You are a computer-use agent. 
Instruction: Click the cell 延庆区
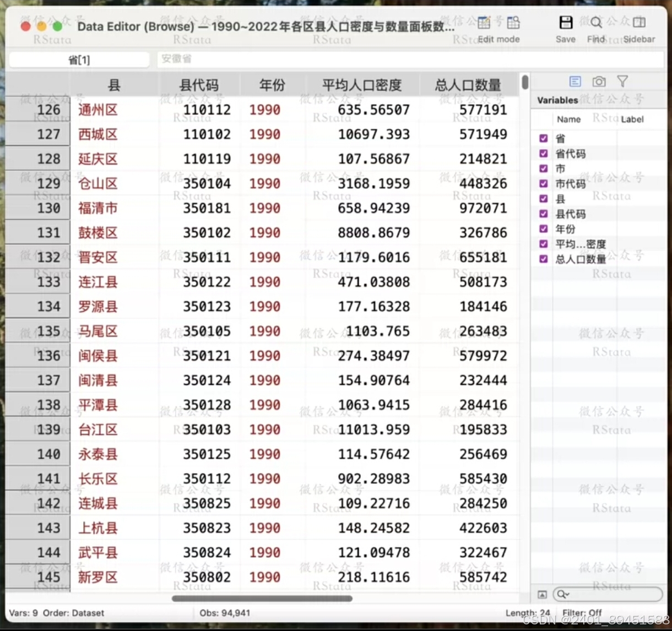[x=98, y=159]
